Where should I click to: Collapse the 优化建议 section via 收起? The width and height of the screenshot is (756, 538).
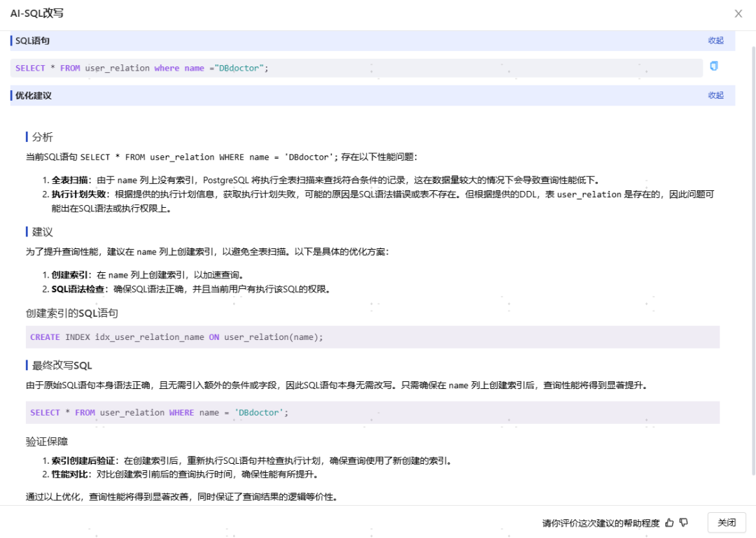click(715, 95)
